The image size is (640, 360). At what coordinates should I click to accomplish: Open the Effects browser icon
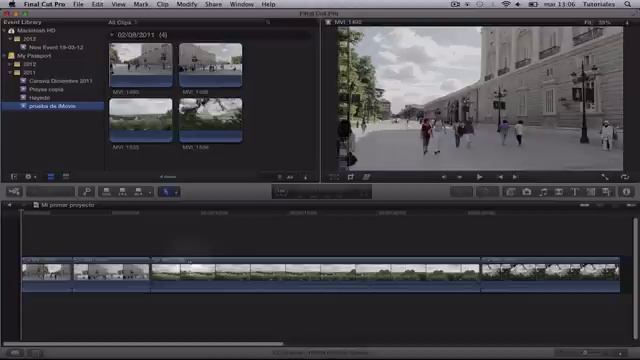[511, 191]
